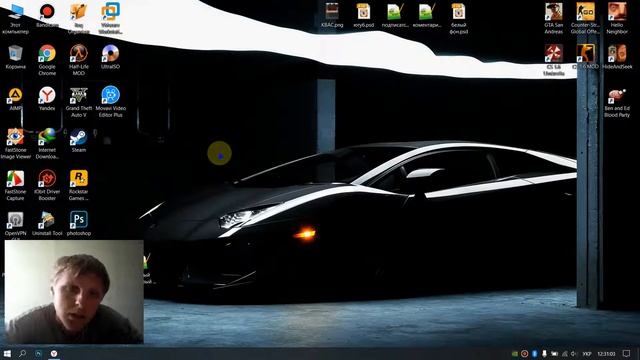Open FastStone Image Viewer shortcut
This screenshot has height=360, width=640.
(16, 144)
